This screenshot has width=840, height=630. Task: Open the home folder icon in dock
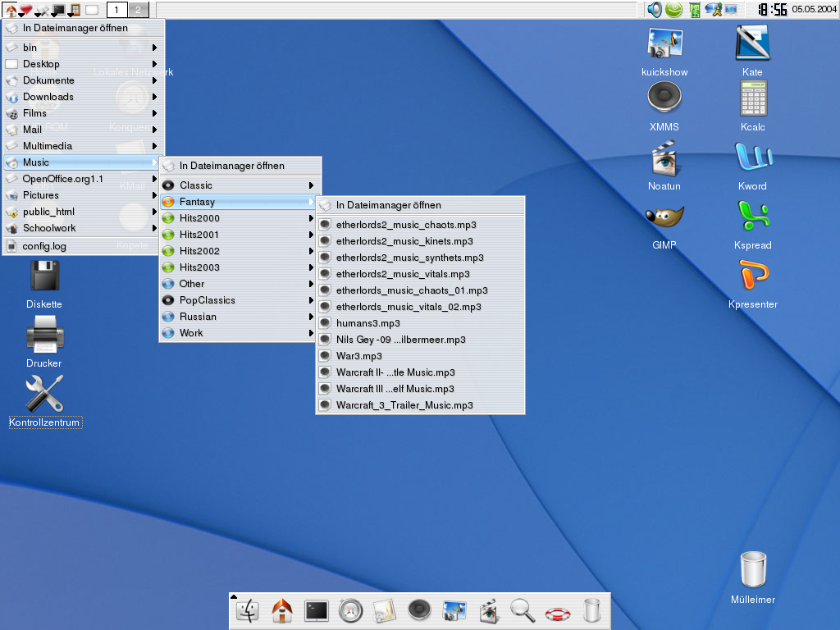(x=282, y=610)
